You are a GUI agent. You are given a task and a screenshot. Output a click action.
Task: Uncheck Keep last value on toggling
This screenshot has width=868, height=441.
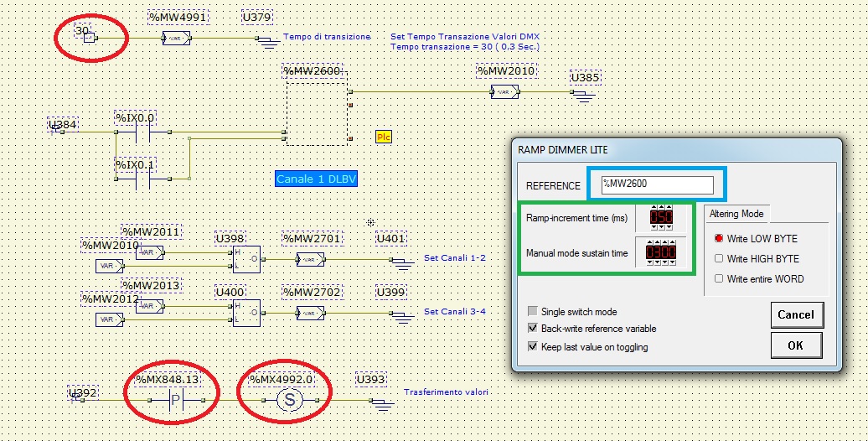pyautogui.click(x=533, y=347)
